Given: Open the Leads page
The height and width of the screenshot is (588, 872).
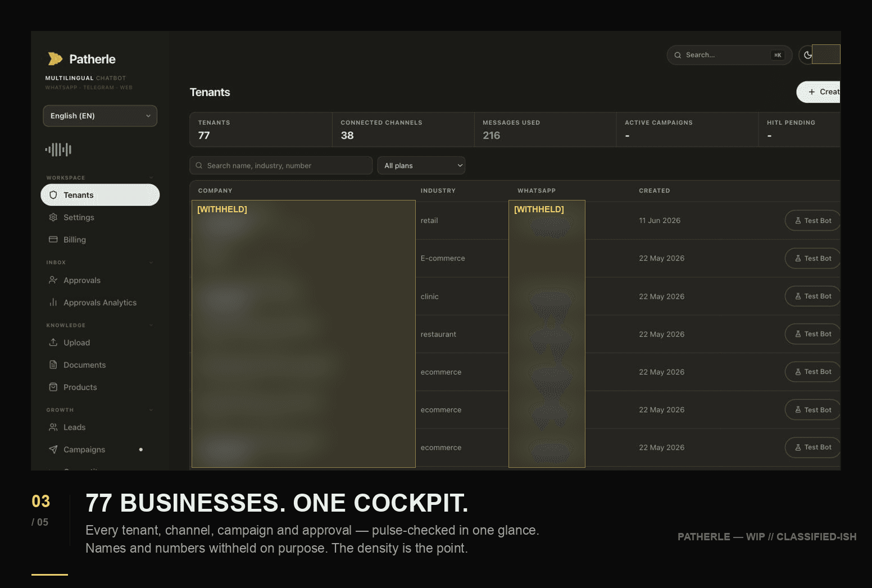Looking at the screenshot, I should (x=100, y=427).
